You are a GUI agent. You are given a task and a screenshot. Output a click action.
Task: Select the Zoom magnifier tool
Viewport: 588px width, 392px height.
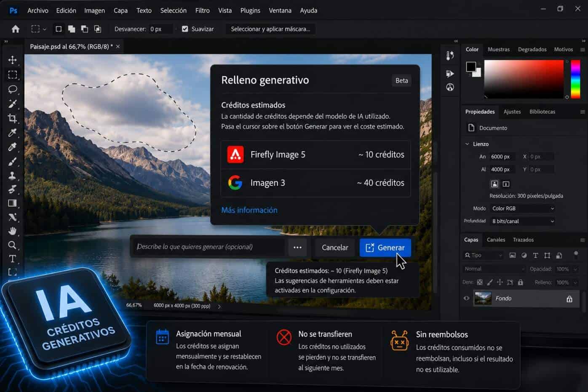(x=13, y=245)
